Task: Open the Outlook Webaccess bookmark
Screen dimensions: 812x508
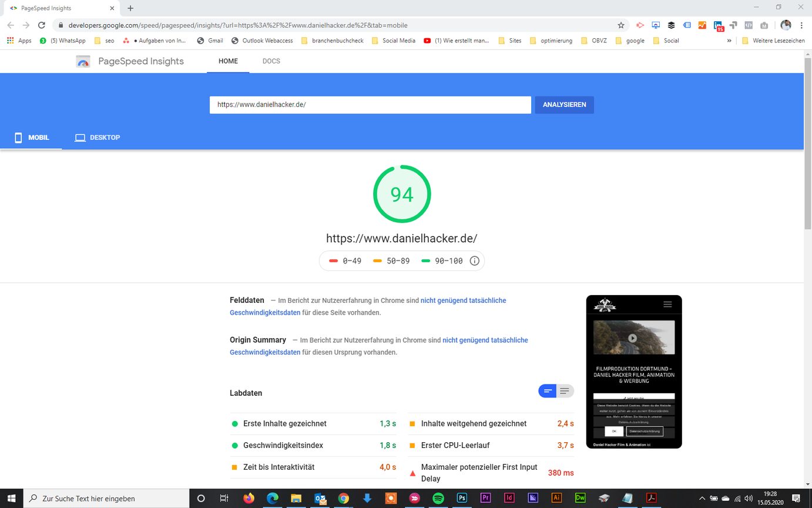Action: click(x=262, y=41)
